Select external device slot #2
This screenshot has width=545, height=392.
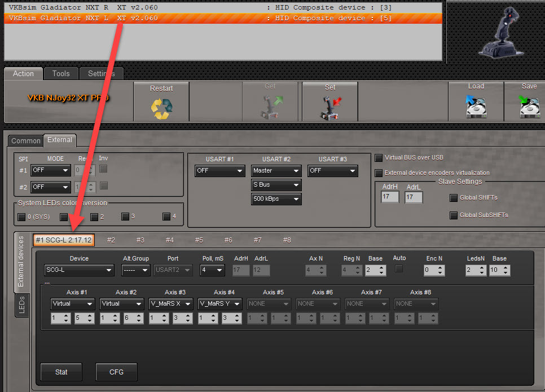point(111,240)
